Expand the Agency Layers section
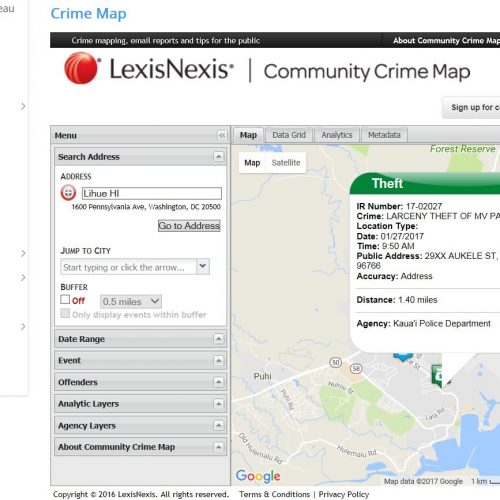500x500 pixels. point(219,425)
